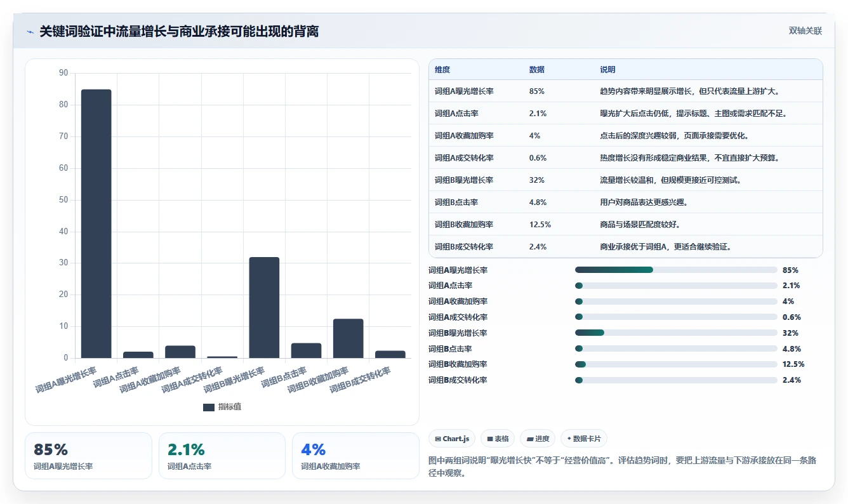Open the 4% 词组A收藏加购率 data card

point(355,456)
